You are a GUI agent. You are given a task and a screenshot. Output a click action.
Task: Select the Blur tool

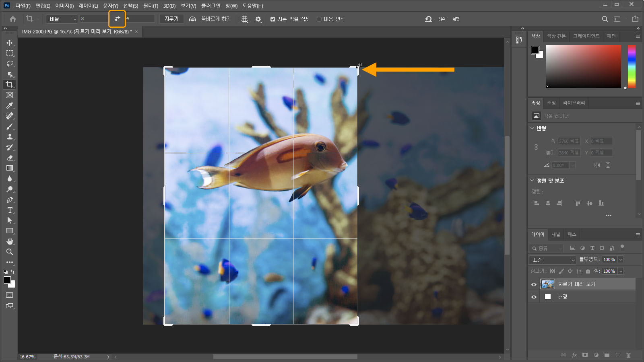[10, 179]
